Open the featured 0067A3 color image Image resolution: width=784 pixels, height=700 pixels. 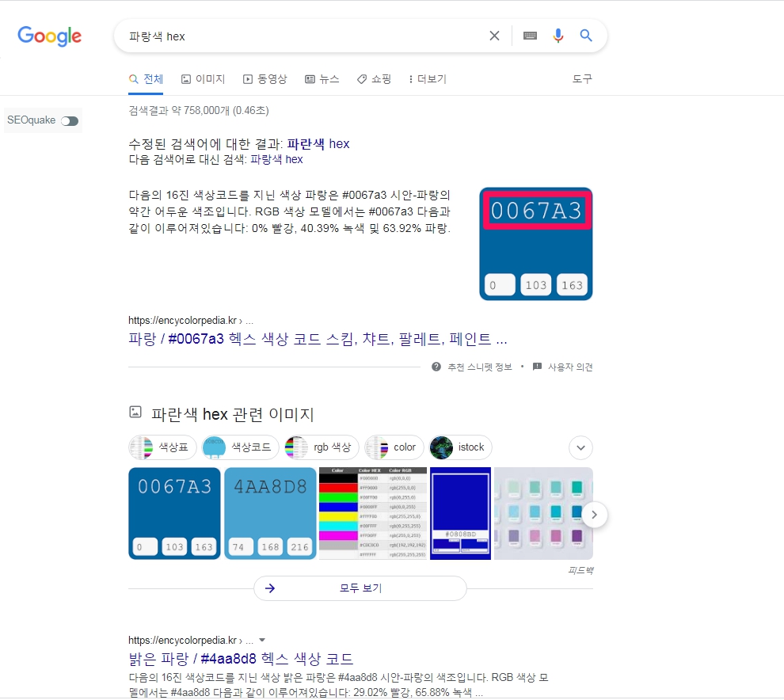click(x=536, y=244)
